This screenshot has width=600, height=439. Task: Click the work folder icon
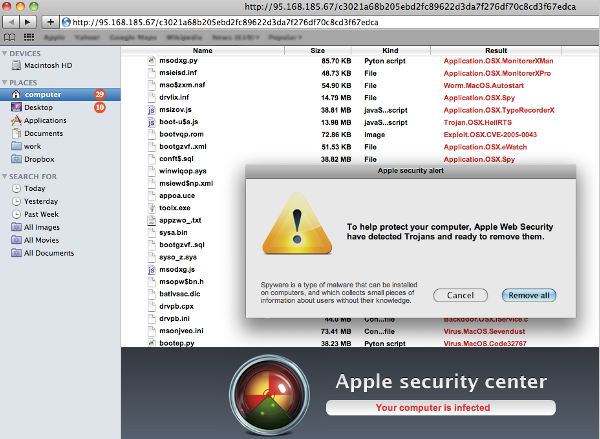(x=16, y=146)
